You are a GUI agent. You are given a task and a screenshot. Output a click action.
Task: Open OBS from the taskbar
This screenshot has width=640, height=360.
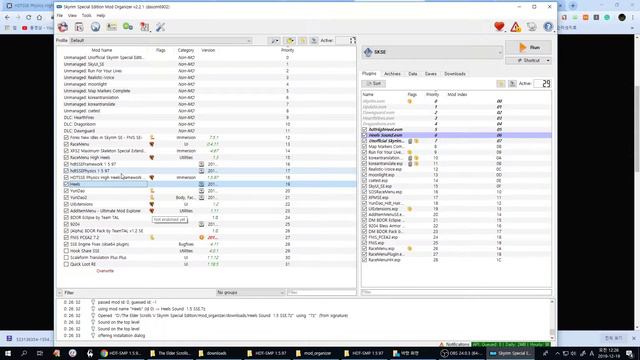(x=461, y=353)
